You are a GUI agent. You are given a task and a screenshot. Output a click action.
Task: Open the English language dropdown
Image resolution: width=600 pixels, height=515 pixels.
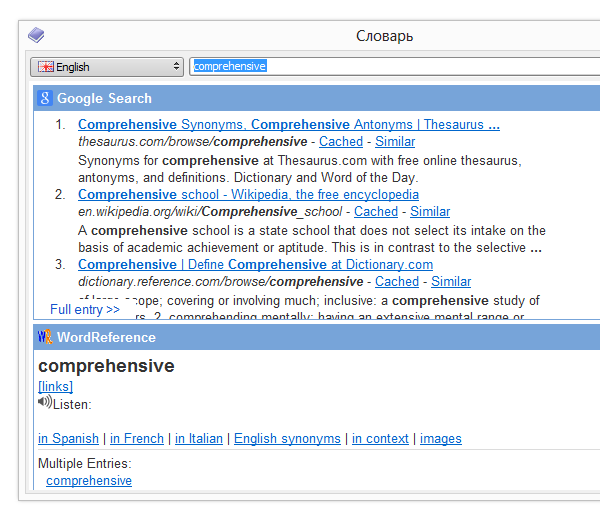[x=107, y=67]
